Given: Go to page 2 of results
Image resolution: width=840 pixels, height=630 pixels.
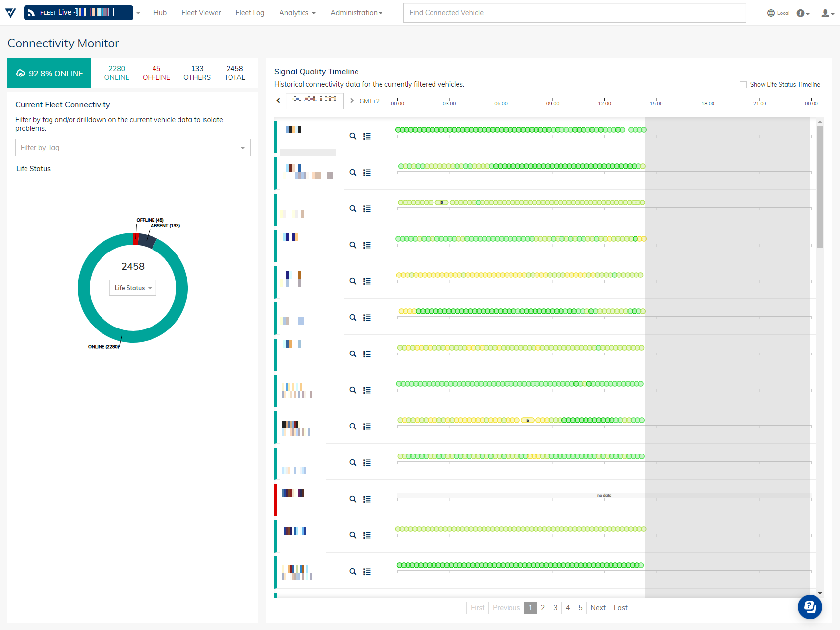Looking at the screenshot, I should click(x=543, y=608).
